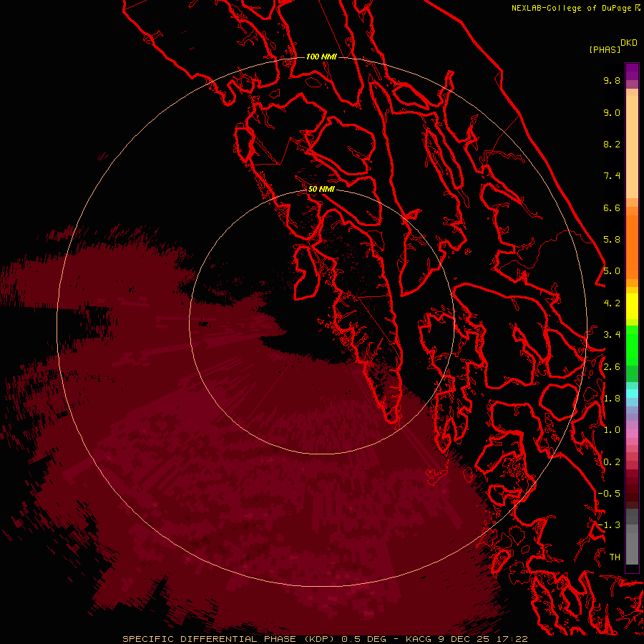Click the 50 NMI range ring label
The image size is (644, 644).
pyautogui.click(x=321, y=189)
